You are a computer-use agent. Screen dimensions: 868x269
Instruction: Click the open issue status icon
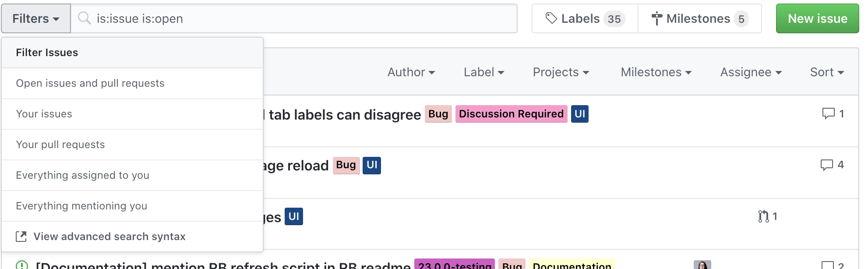click(x=22, y=265)
